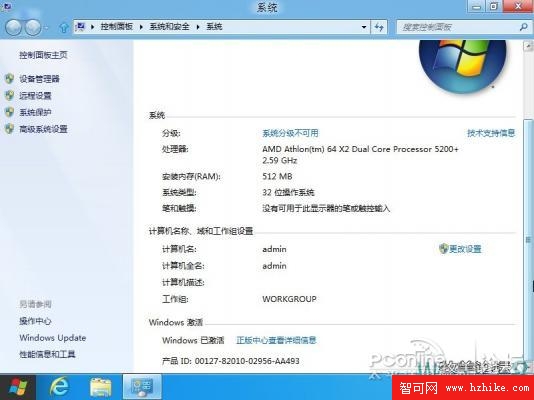The image size is (534, 400).
Task: Select 控制面板 in the breadcrumb path
Action: 117,27
